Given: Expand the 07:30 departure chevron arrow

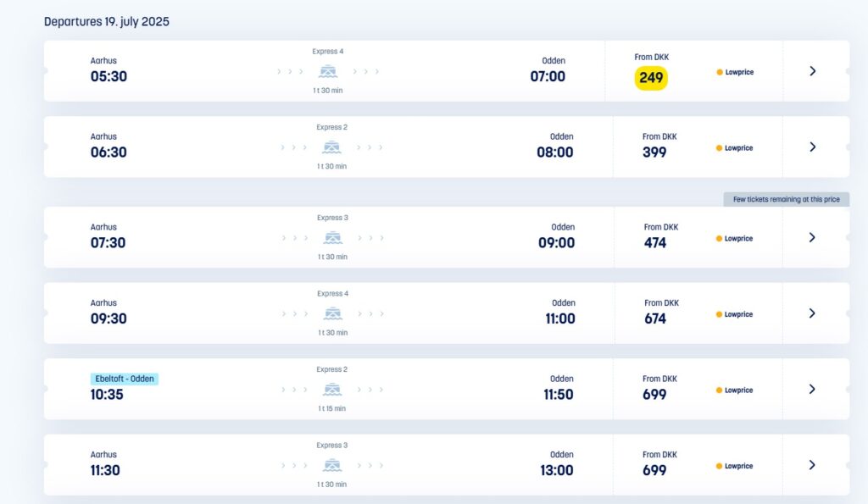Looking at the screenshot, I should [812, 237].
